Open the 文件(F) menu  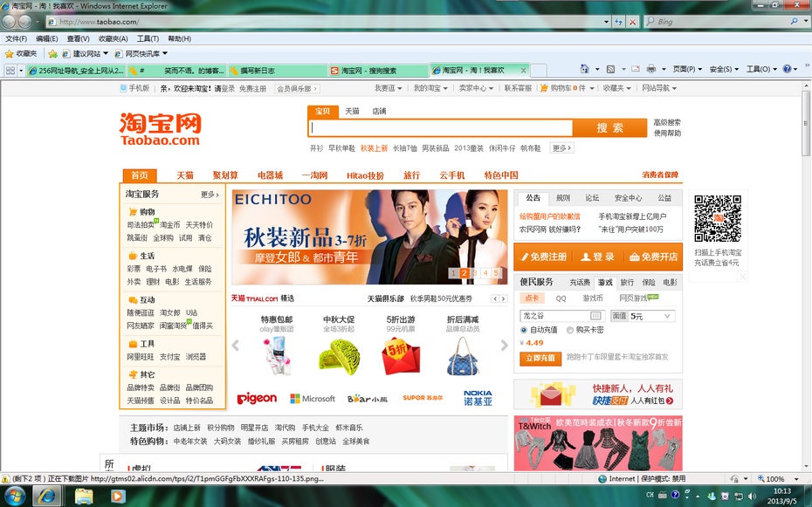pos(16,38)
